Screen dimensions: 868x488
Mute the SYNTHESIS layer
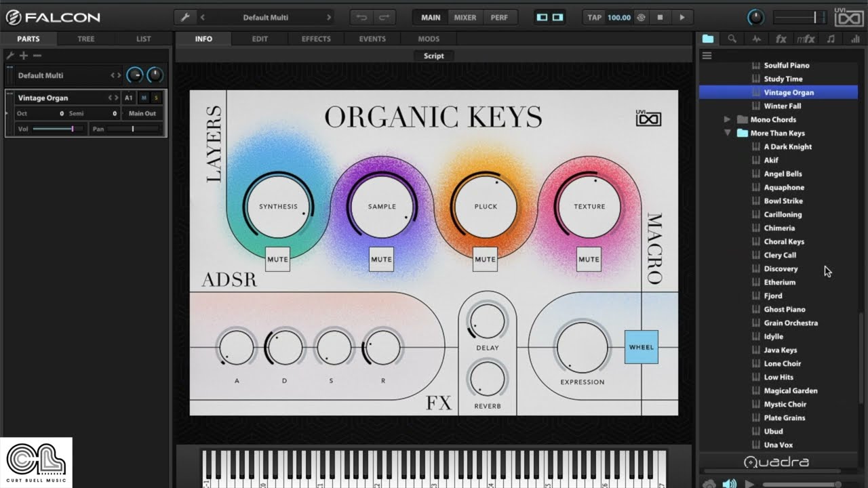pos(277,259)
